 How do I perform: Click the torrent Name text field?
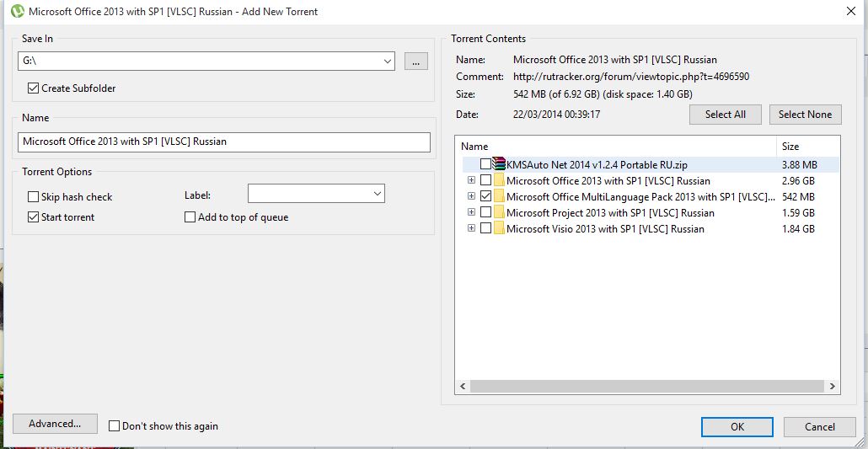(224, 142)
